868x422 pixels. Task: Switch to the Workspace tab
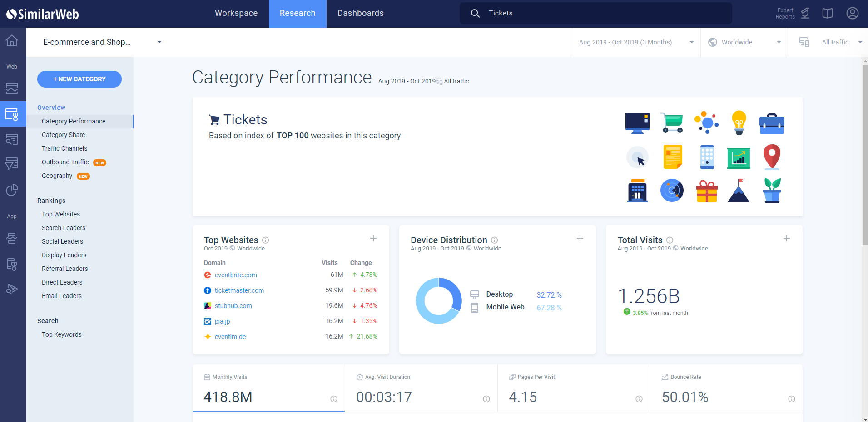pos(236,14)
